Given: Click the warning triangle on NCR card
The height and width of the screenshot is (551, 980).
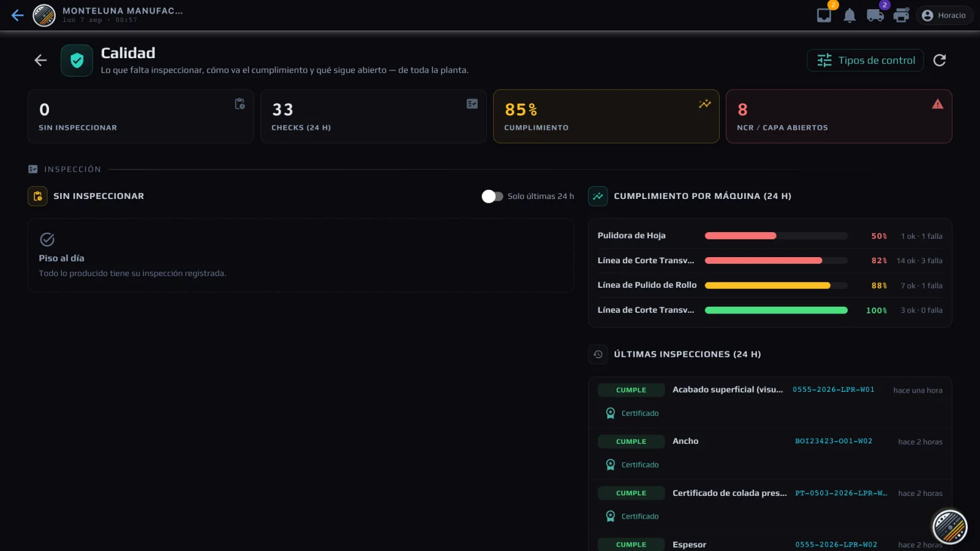Looking at the screenshot, I should pyautogui.click(x=938, y=104).
